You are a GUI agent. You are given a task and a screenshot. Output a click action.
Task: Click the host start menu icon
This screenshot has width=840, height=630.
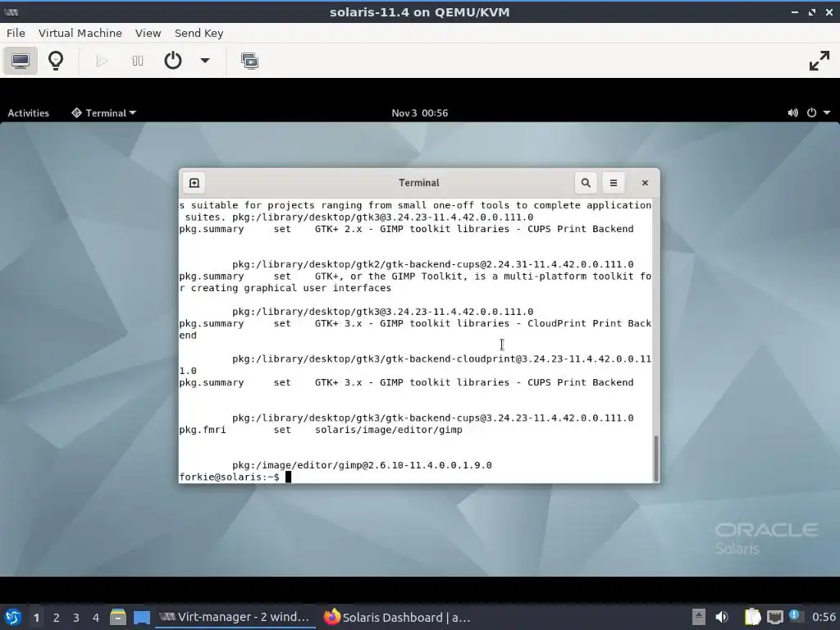tap(13, 618)
